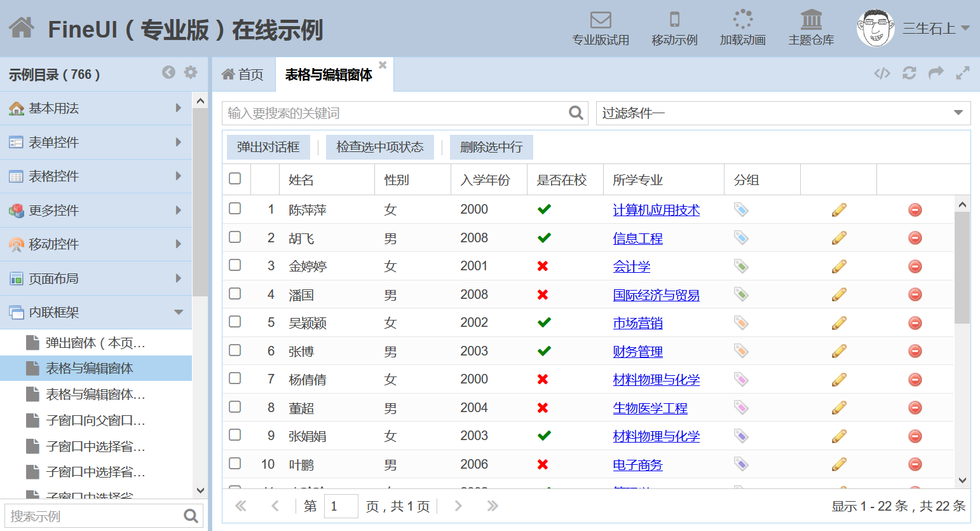Switch to the 首页 tab
The image size is (980, 531).
243,75
